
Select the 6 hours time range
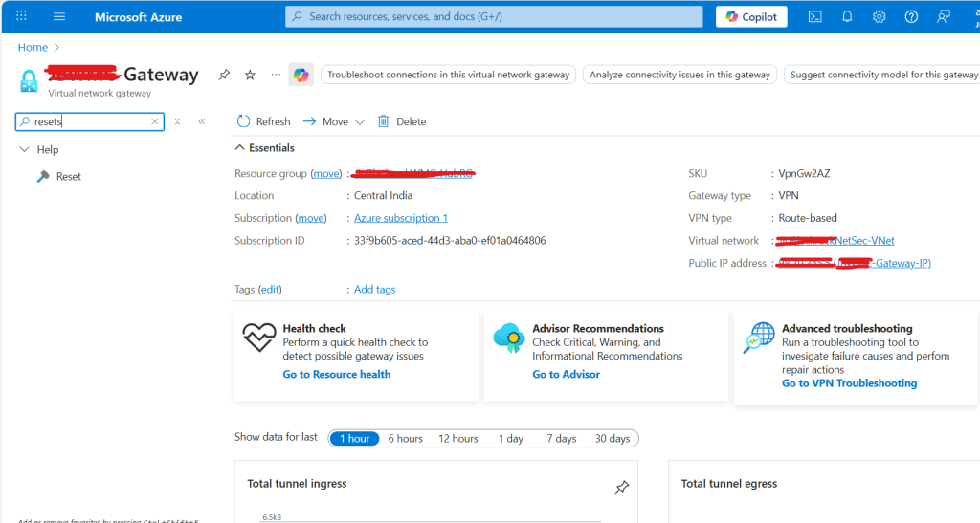405,439
